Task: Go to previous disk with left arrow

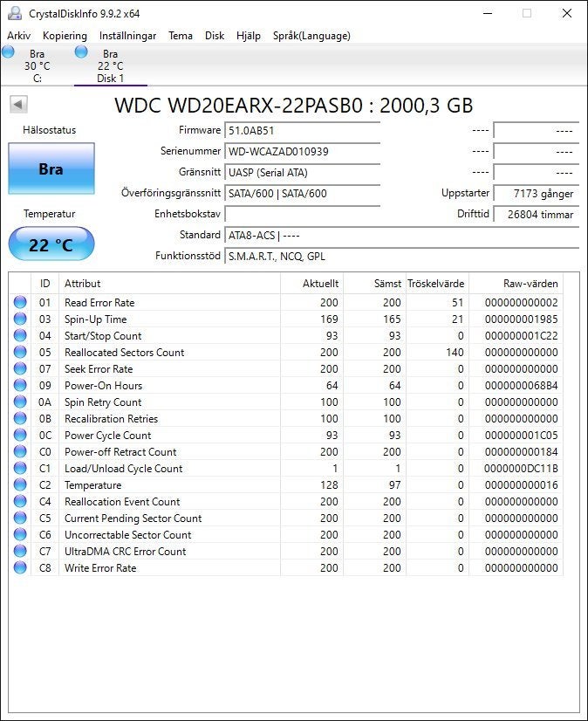Action: click(19, 105)
